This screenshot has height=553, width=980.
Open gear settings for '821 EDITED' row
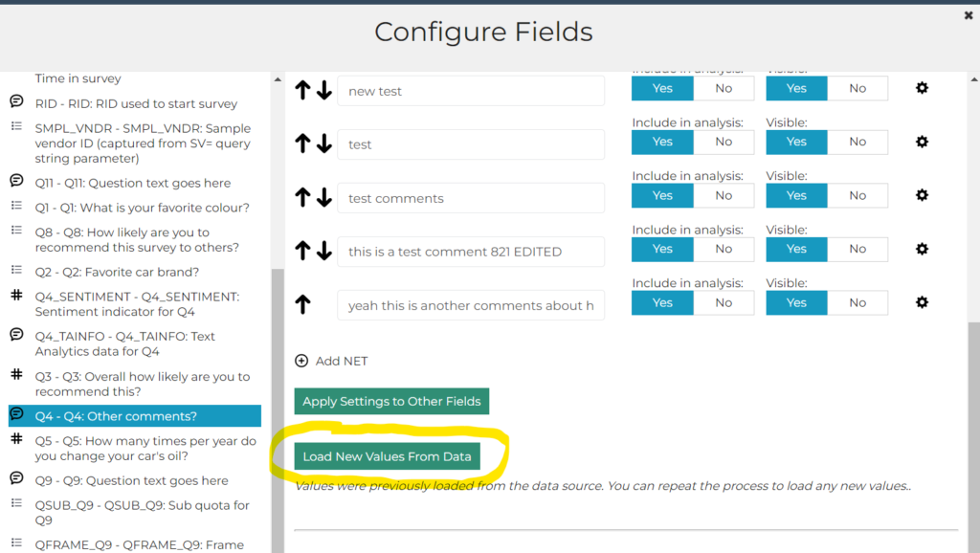point(922,250)
